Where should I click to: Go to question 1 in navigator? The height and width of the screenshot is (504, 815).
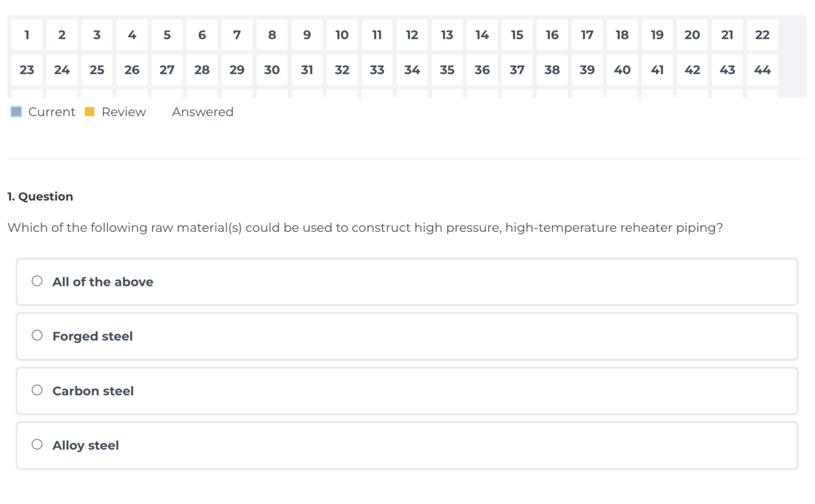(x=27, y=35)
